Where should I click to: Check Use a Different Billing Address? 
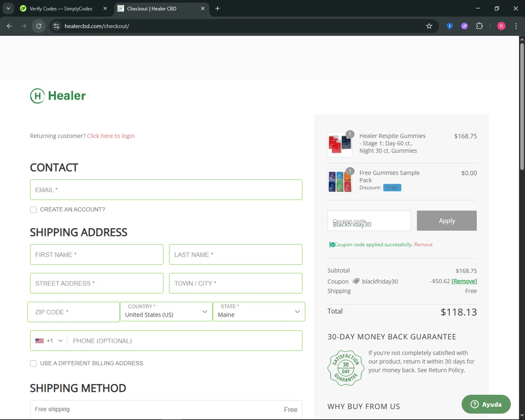tap(33, 364)
